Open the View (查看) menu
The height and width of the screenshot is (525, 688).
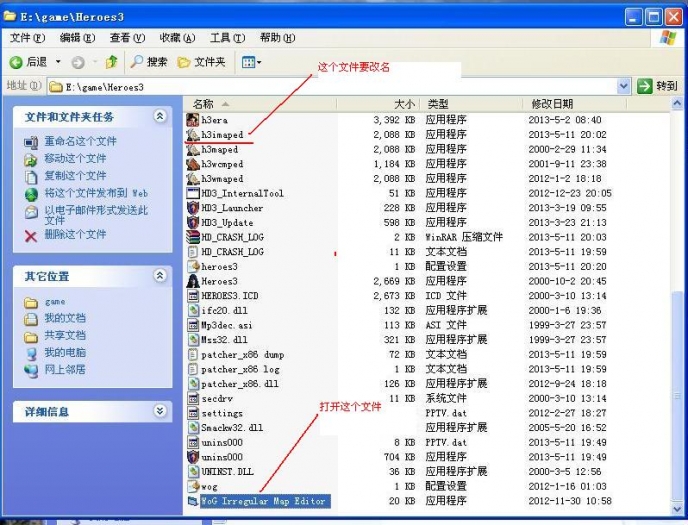[x=127, y=38]
